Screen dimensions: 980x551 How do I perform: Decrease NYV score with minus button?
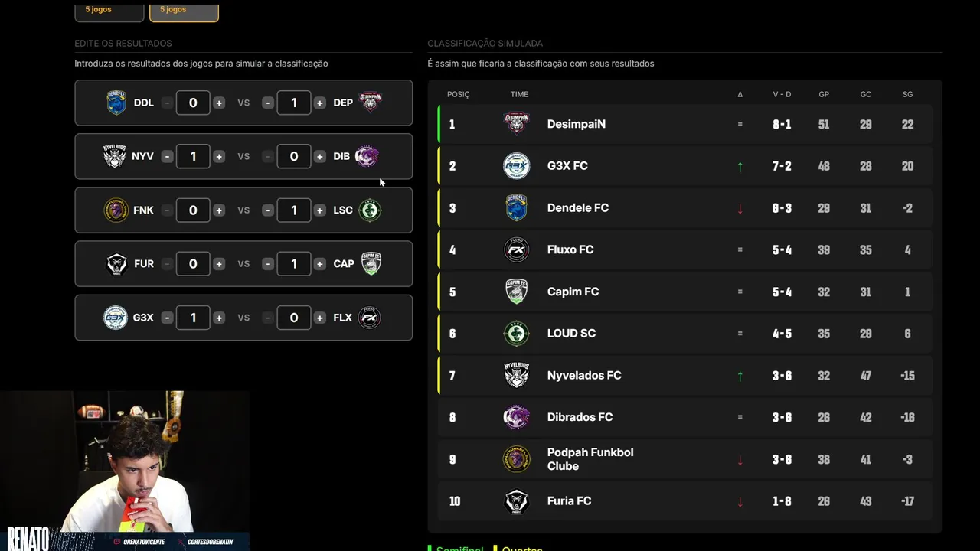tap(167, 157)
